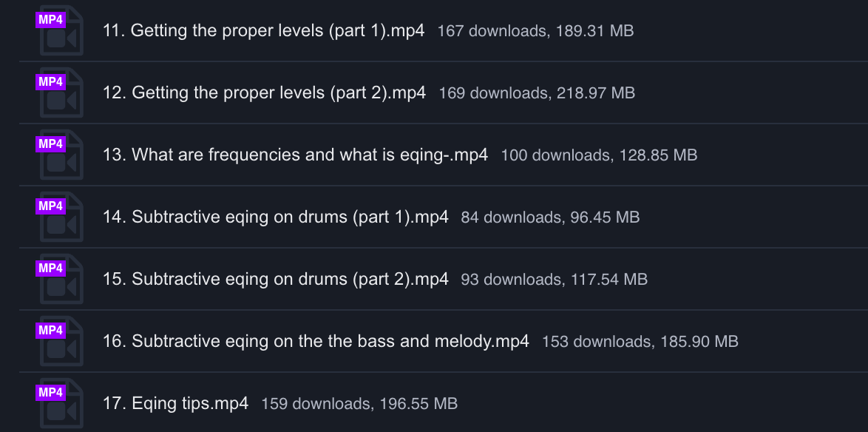The height and width of the screenshot is (432, 868).
Task: Select the video icon beside lesson 13
Action: pyautogui.click(x=61, y=156)
